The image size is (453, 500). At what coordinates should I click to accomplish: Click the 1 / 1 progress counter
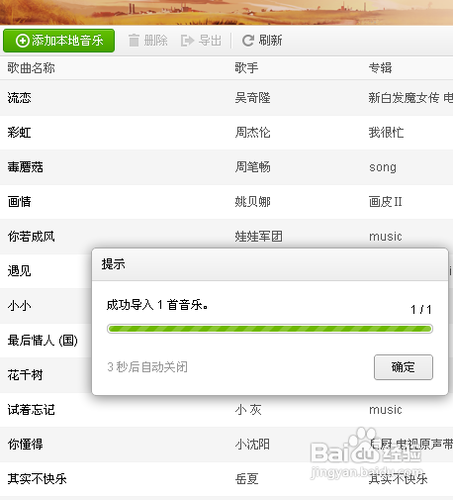(x=421, y=310)
